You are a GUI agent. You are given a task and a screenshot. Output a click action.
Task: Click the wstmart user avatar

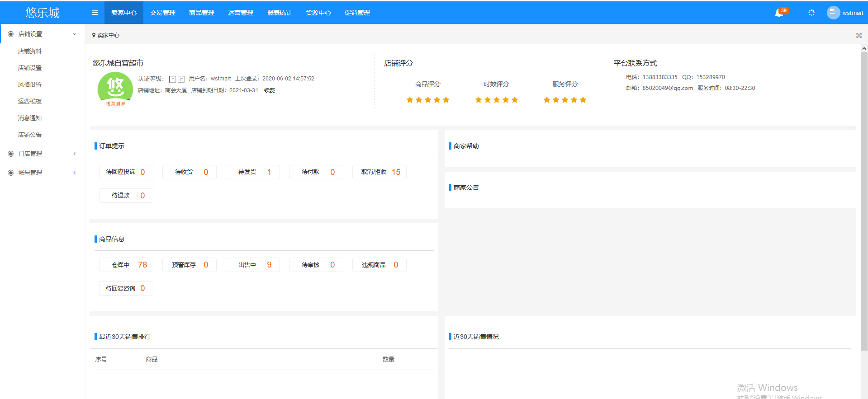coord(833,13)
